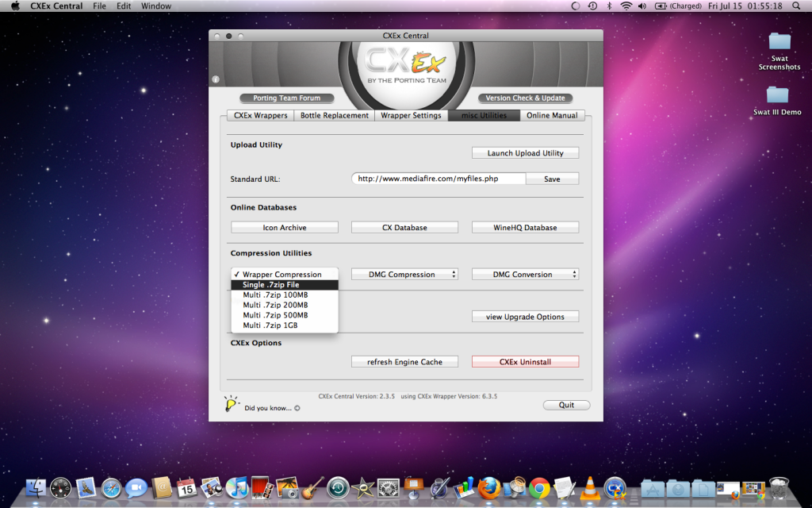812x508 pixels.
Task: Click the Did you know arrow link
Action: [x=297, y=408]
